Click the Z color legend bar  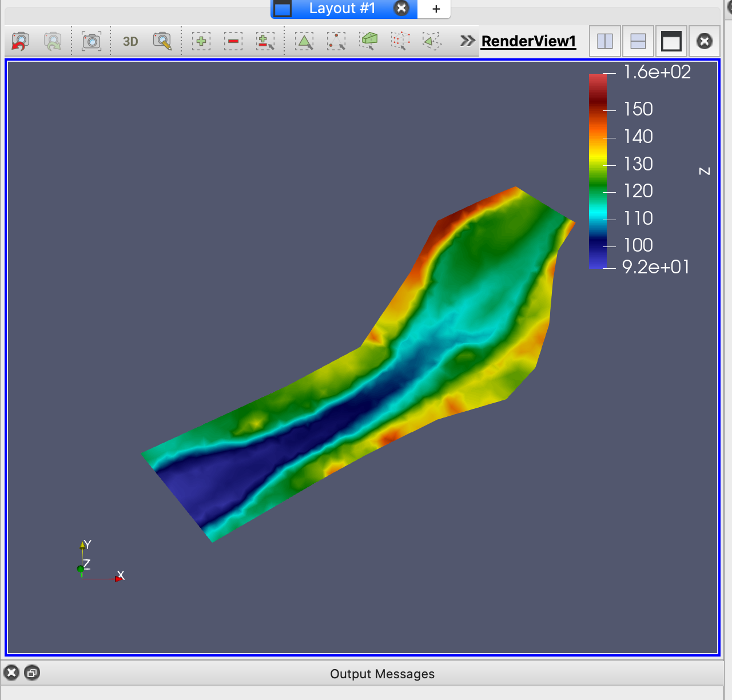tap(598, 170)
